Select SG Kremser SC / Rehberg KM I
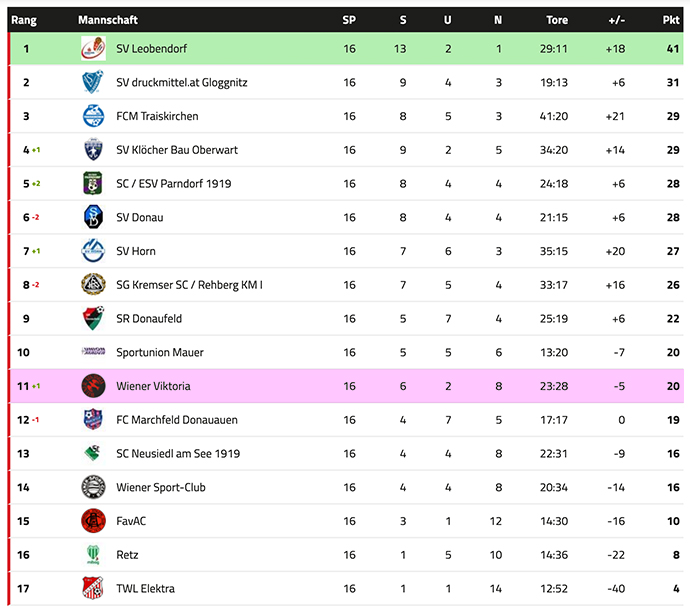The width and height of the screenshot is (690, 612). click(x=189, y=285)
